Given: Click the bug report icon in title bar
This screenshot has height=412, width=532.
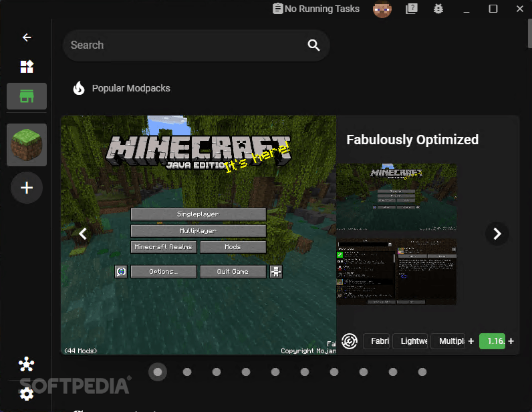Looking at the screenshot, I should [x=438, y=9].
